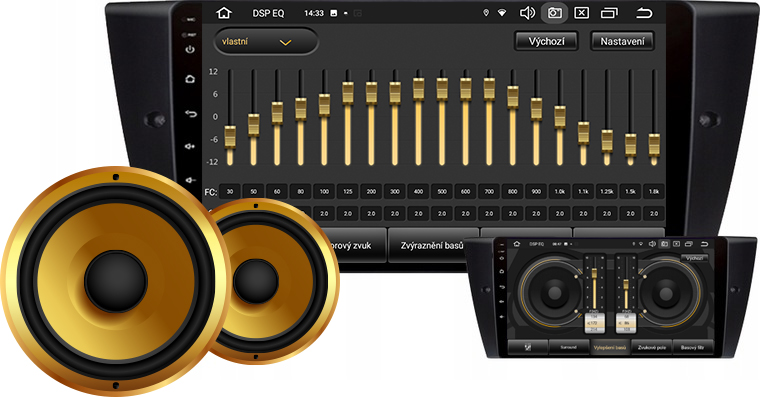
Task: Open the 'vlastní' preset dropdown
Action: [266, 42]
